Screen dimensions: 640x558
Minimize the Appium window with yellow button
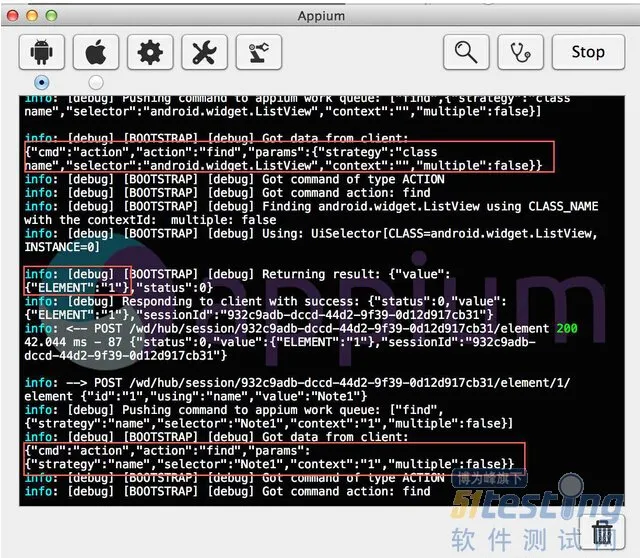32,16
